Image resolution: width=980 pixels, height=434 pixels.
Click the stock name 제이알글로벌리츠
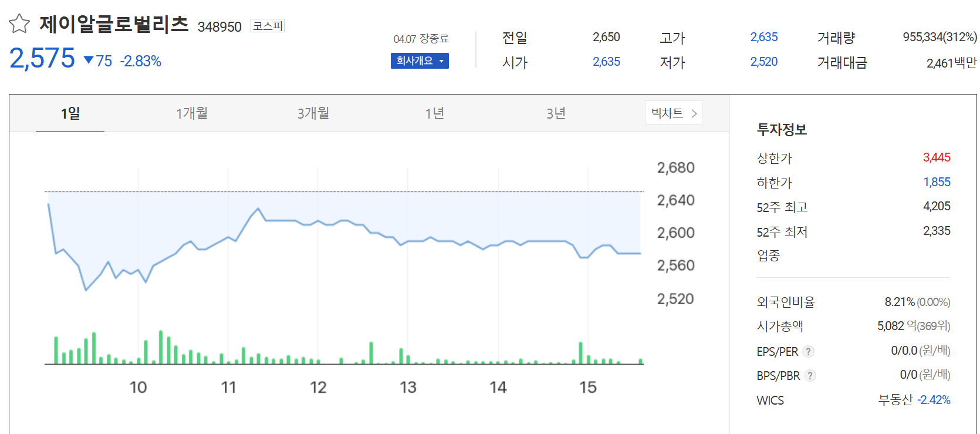(x=114, y=24)
